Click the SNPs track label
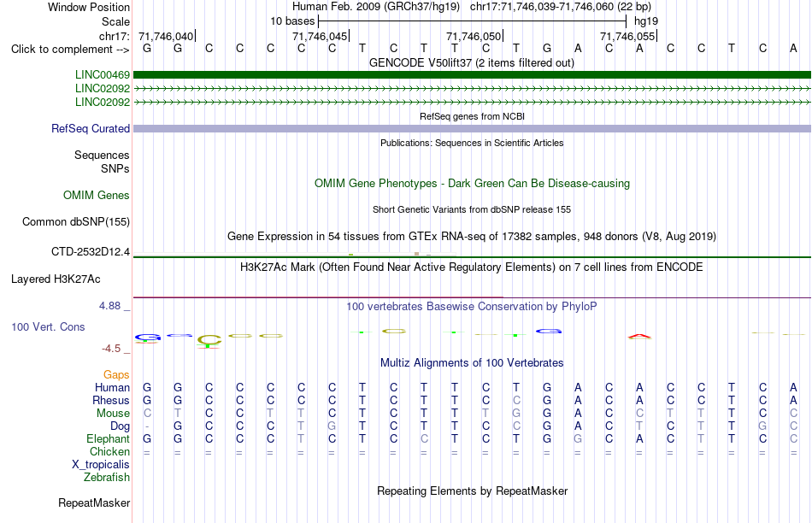 pyautogui.click(x=115, y=168)
